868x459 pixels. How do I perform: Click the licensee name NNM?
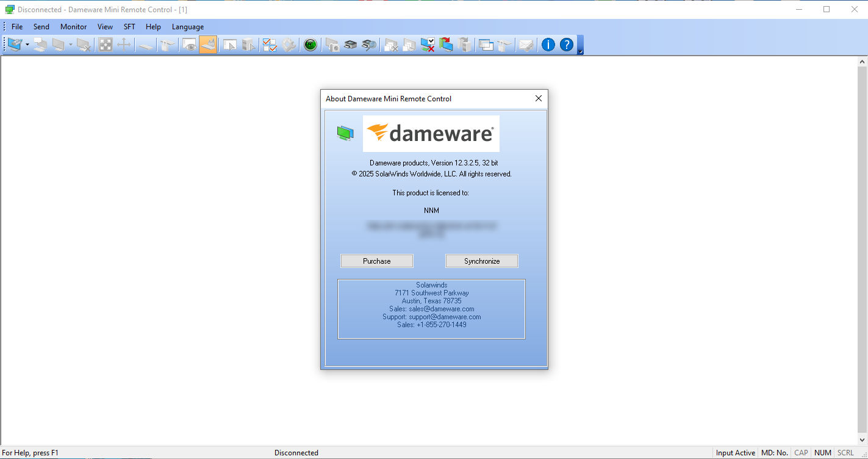tap(431, 211)
